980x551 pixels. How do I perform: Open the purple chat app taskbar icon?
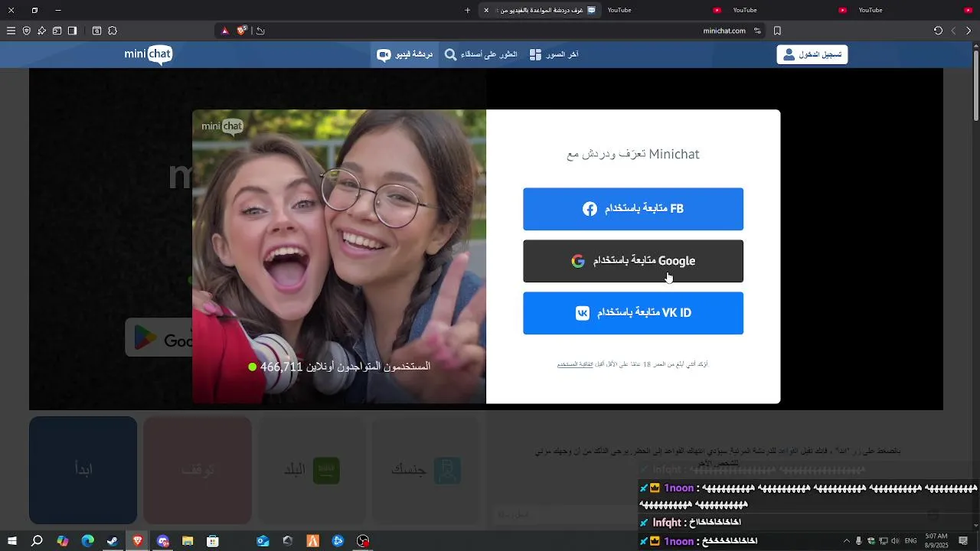point(163,541)
